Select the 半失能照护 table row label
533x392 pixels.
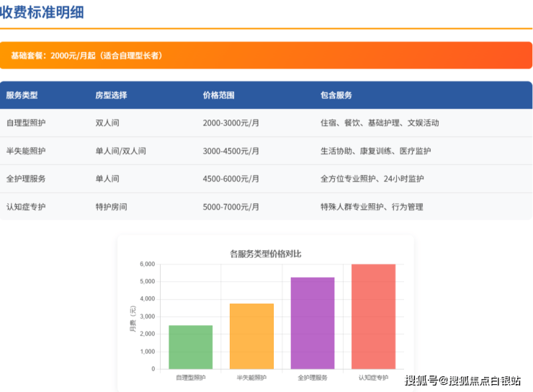click(x=26, y=151)
